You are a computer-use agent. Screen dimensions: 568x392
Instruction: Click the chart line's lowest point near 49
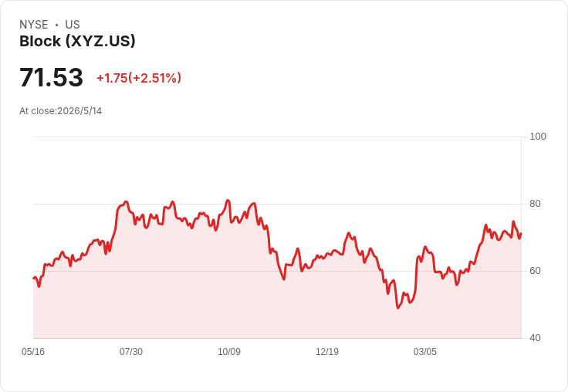pos(398,308)
